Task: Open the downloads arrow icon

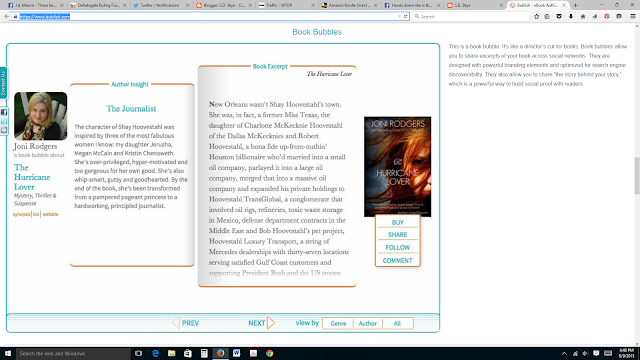Action: pyautogui.click(x=571, y=16)
